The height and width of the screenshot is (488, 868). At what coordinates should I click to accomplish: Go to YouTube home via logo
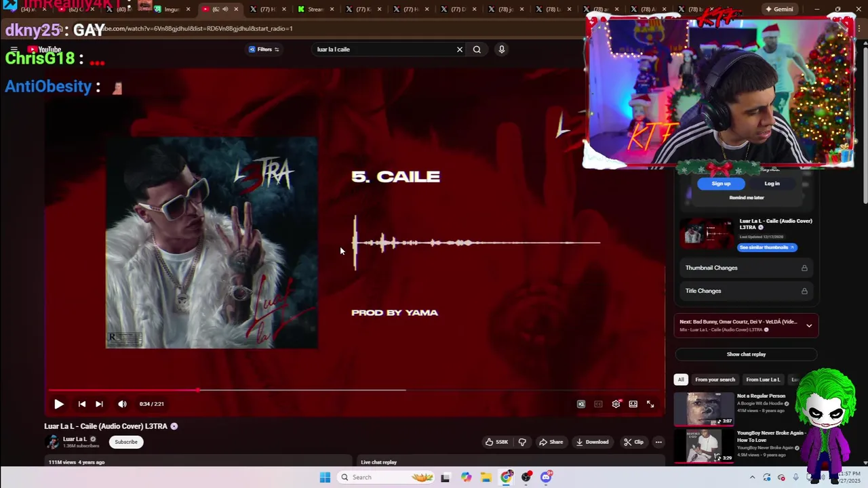[45, 49]
